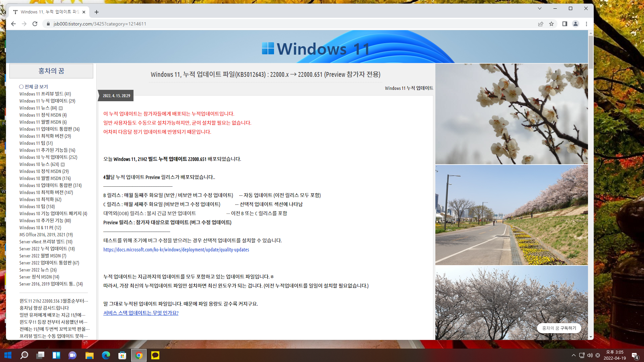Image resolution: width=644 pixels, height=362 pixels.
Task: Open Microsoft Store from the taskbar
Action: [x=122, y=355]
